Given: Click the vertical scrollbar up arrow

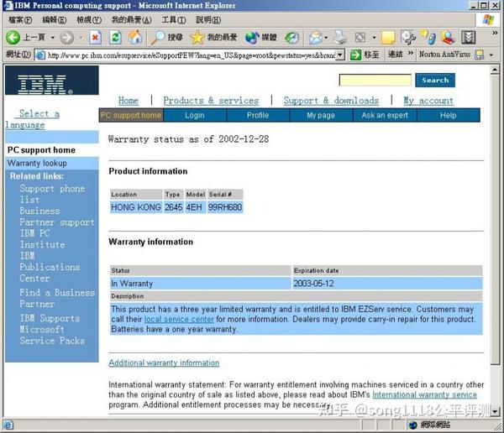Looking at the screenshot, I should pyautogui.click(x=495, y=70).
